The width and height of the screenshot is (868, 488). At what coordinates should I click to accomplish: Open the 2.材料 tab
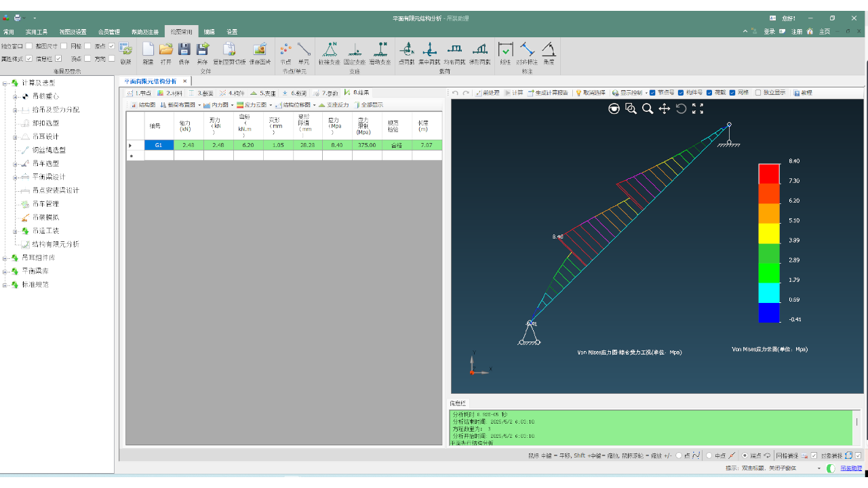170,93
